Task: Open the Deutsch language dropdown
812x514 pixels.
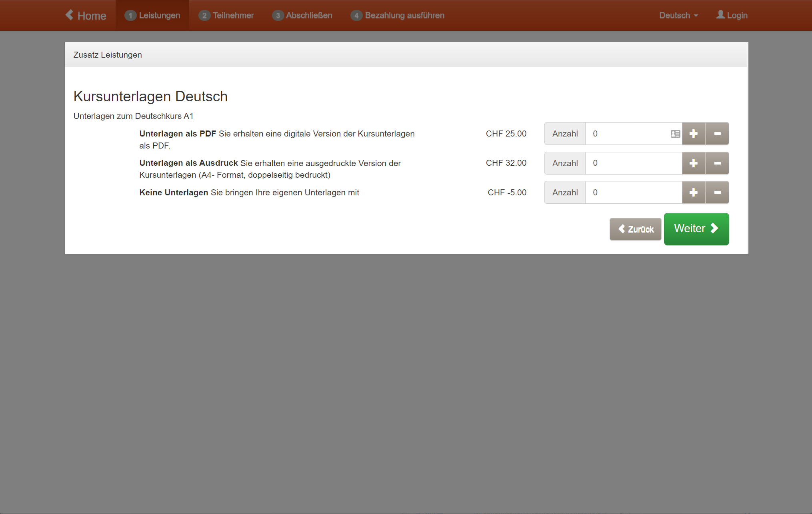Action: pos(678,15)
